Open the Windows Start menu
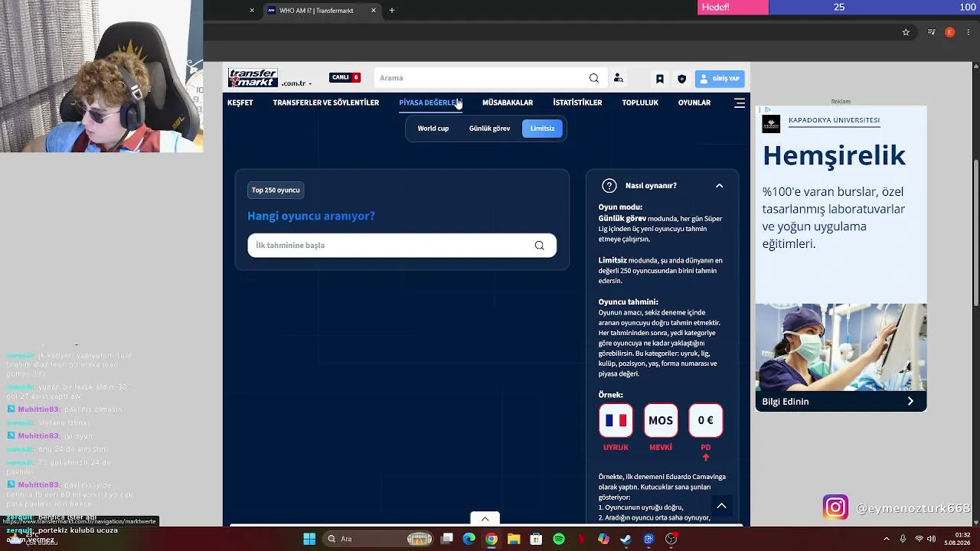The image size is (980, 551). (x=309, y=539)
